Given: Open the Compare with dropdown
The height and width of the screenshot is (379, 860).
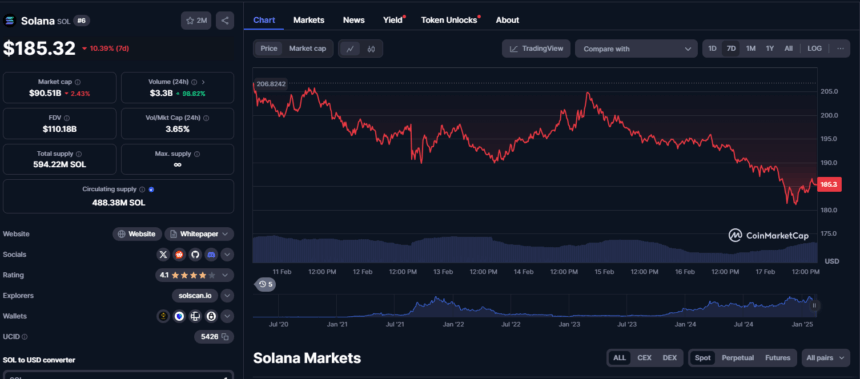Looking at the screenshot, I should coord(636,49).
